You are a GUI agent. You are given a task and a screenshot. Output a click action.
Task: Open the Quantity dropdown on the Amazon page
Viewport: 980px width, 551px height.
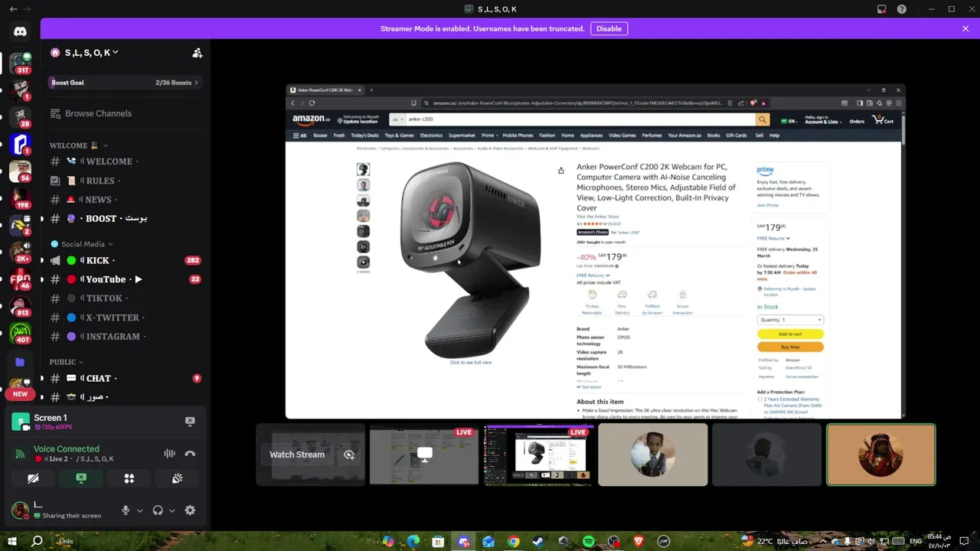pyautogui.click(x=790, y=320)
